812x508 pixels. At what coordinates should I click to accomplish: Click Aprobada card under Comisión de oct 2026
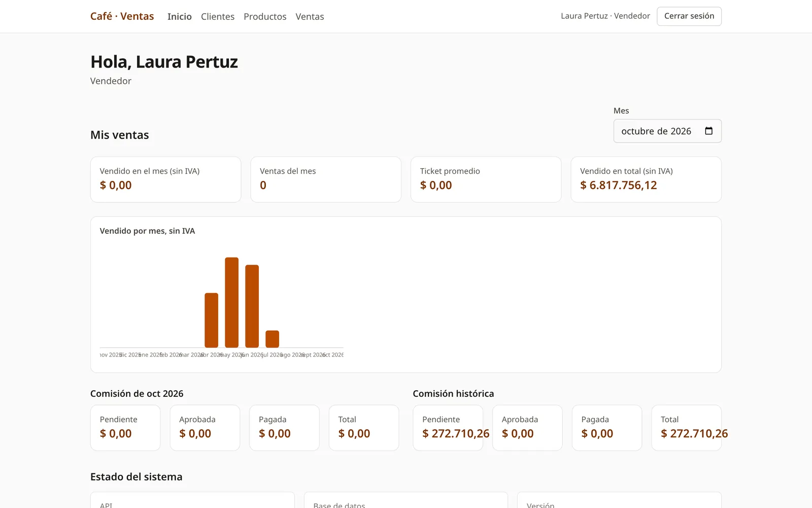205,428
